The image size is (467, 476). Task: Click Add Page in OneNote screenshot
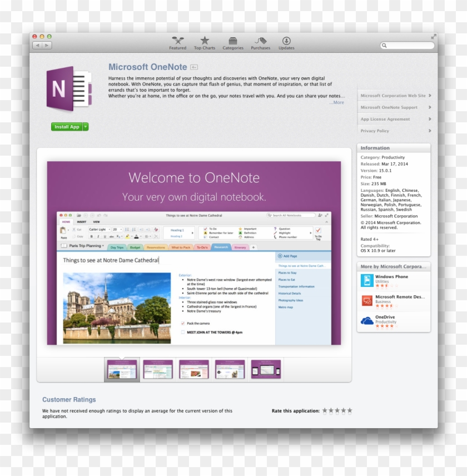[x=287, y=256]
